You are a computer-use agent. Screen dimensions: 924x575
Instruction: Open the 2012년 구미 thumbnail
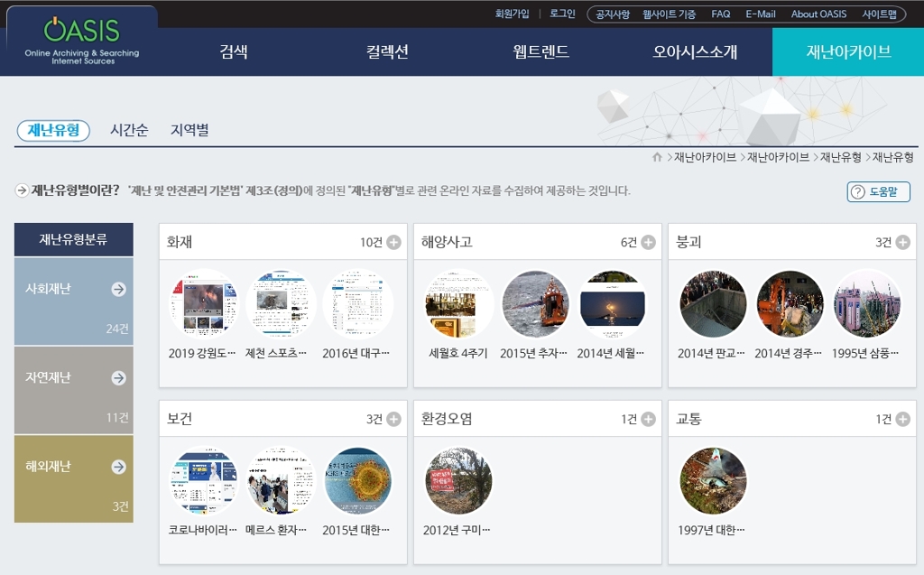tap(457, 481)
